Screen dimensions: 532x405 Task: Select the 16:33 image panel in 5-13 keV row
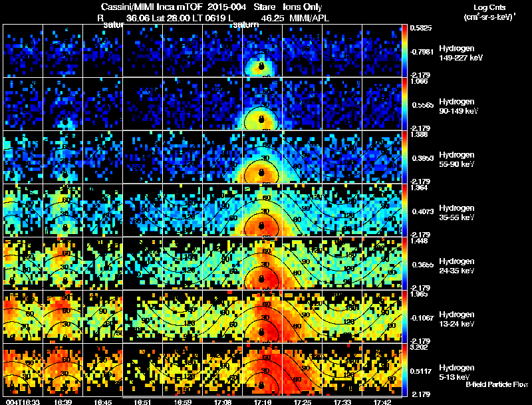(23, 370)
